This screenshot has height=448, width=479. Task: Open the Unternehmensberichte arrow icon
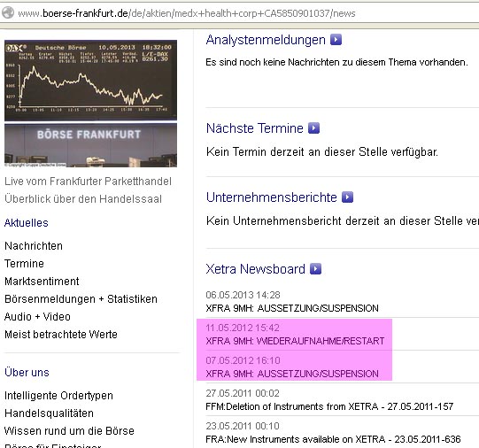[347, 197]
